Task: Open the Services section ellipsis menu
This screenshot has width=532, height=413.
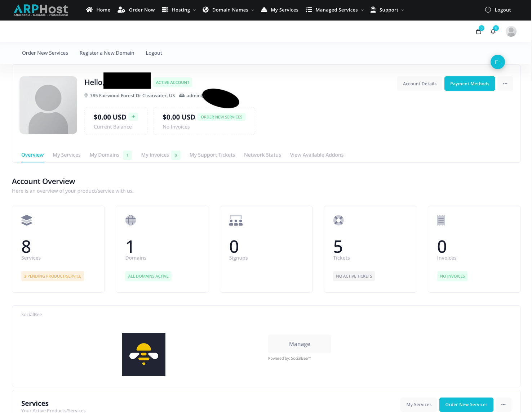Action: pyautogui.click(x=503, y=405)
